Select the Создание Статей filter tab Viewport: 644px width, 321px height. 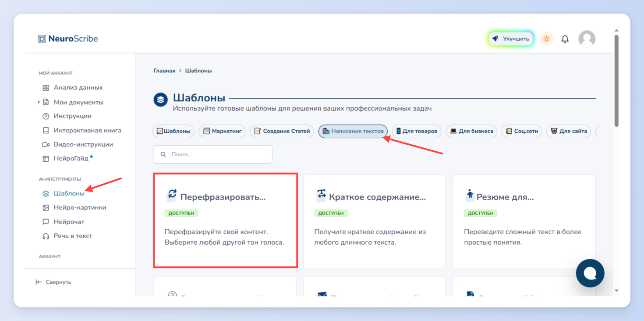click(x=282, y=131)
